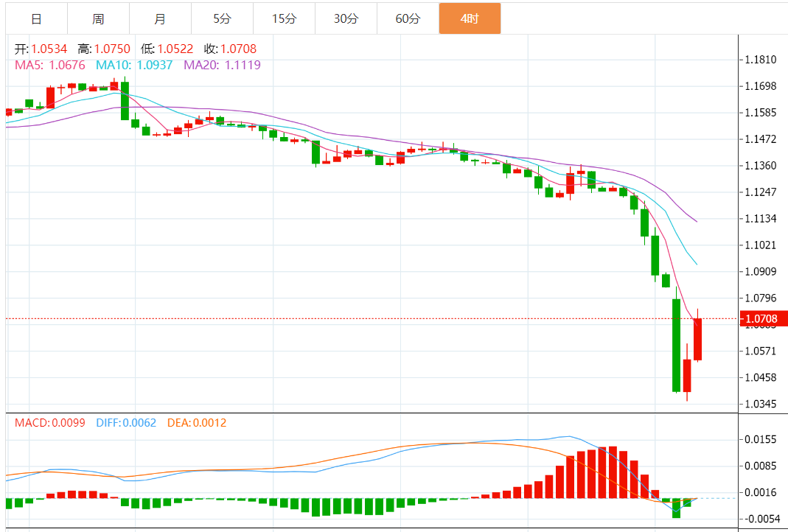The width and height of the screenshot is (788, 532).
Task: Click the DIFF:0.0062 indicator value
Action: point(126,423)
